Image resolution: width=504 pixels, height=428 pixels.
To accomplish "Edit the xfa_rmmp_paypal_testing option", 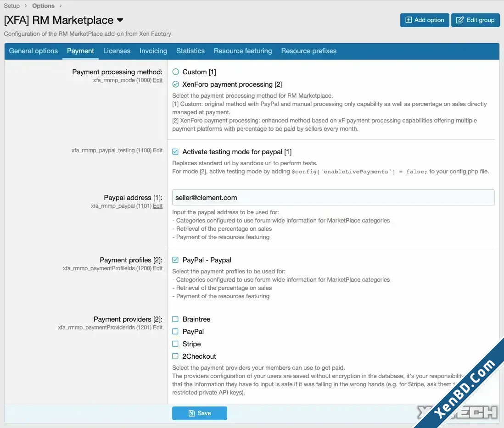I will [157, 150].
